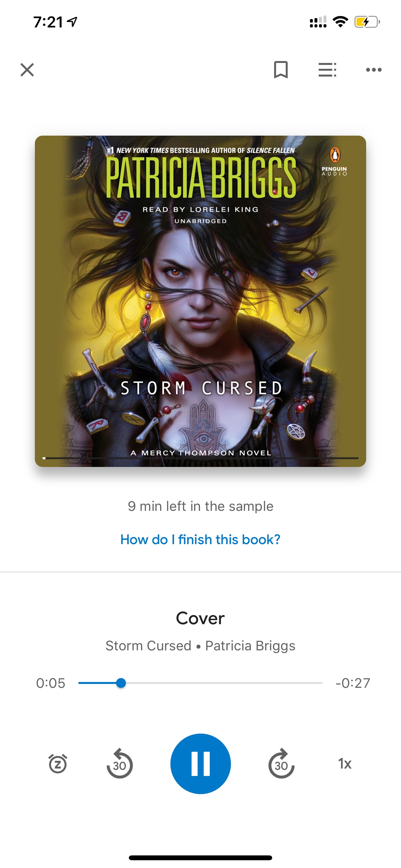401x868 pixels.
Task: Add a bookmark with the bookmark icon
Action: [281, 70]
